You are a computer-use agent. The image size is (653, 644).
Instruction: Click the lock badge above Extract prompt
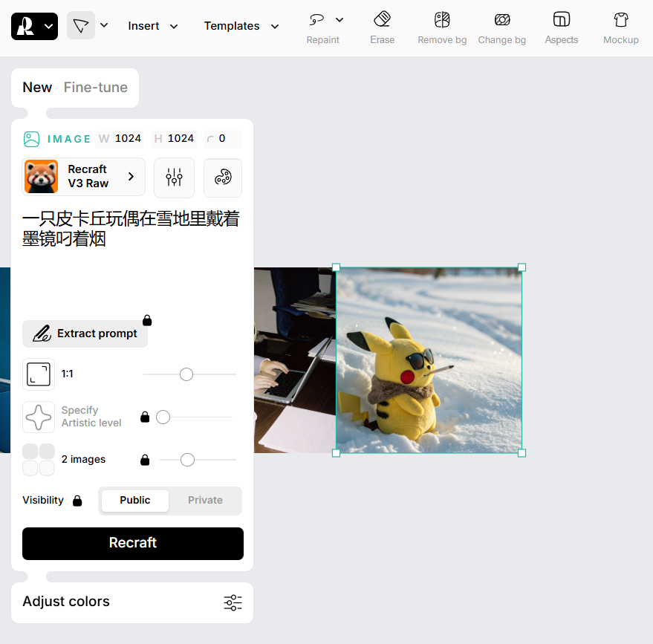point(147,320)
